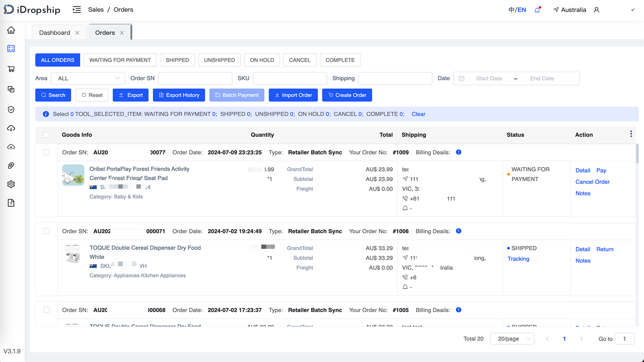The width and height of the screenshot is (644, 362).
Task: Open the shield checkmark sidebar icon
Action: click(x=11, y=109)
